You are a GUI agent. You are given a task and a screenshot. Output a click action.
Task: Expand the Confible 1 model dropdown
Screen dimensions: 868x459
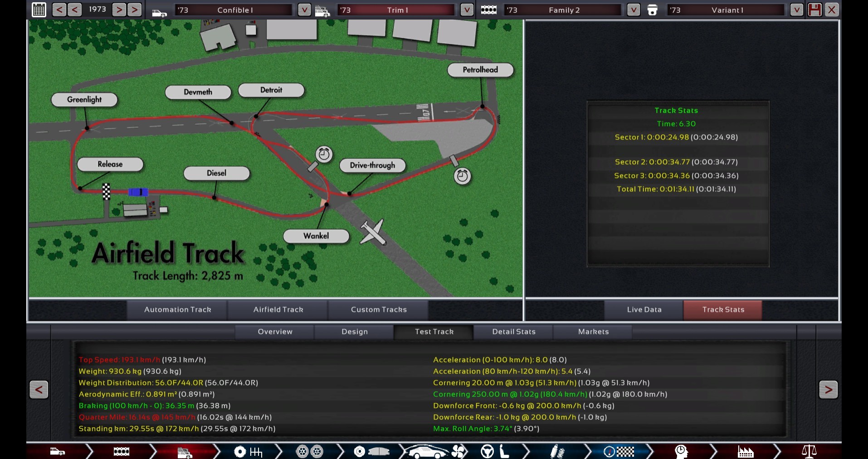(304, 10)
